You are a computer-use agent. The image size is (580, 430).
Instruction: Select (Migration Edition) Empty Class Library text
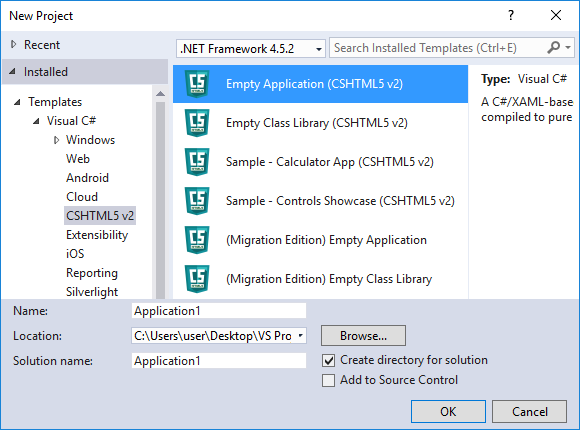click(x=329, y=279)
